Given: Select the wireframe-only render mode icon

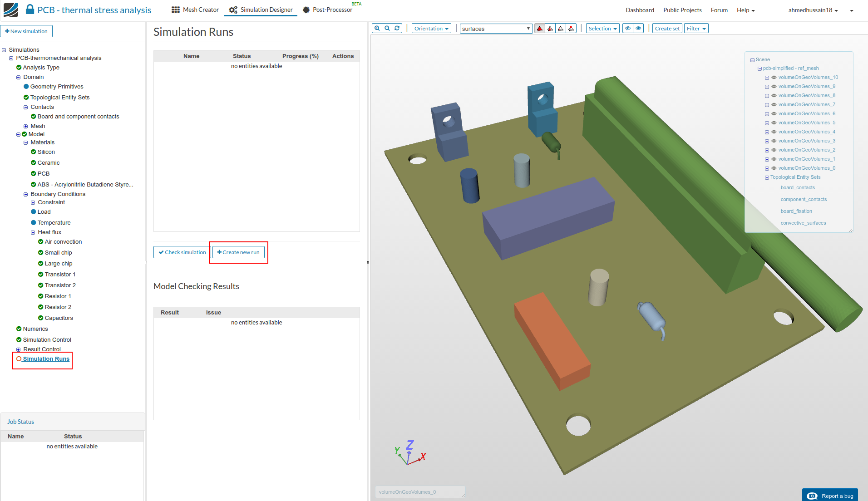Looking at the screenshot, I should [561, 29].
